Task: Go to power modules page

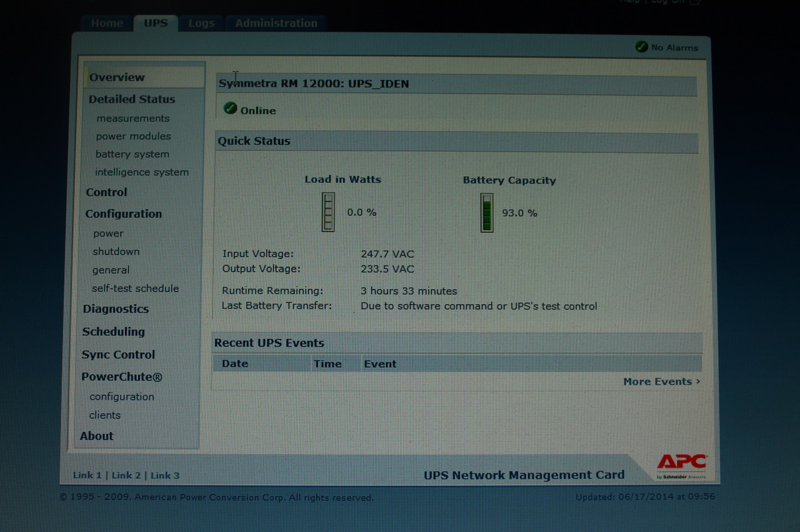Action: pyautogui.click(x=133, y=136)
